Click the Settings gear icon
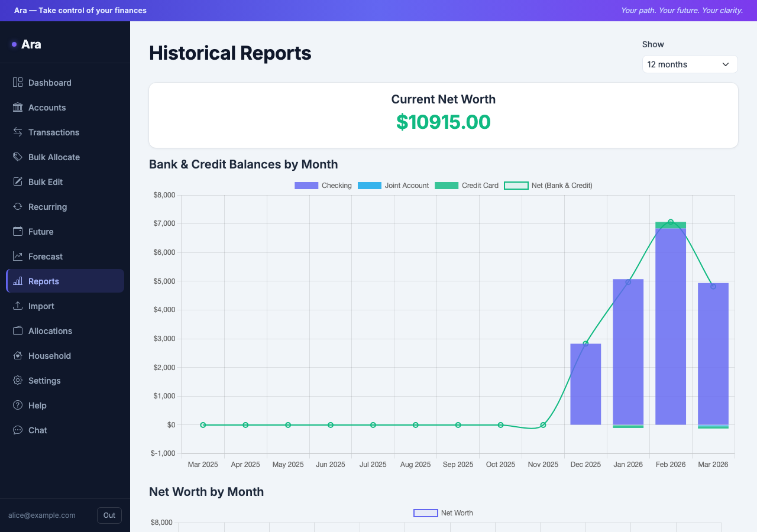The height and width of the screenshot is (532, 757). point(18,381)
